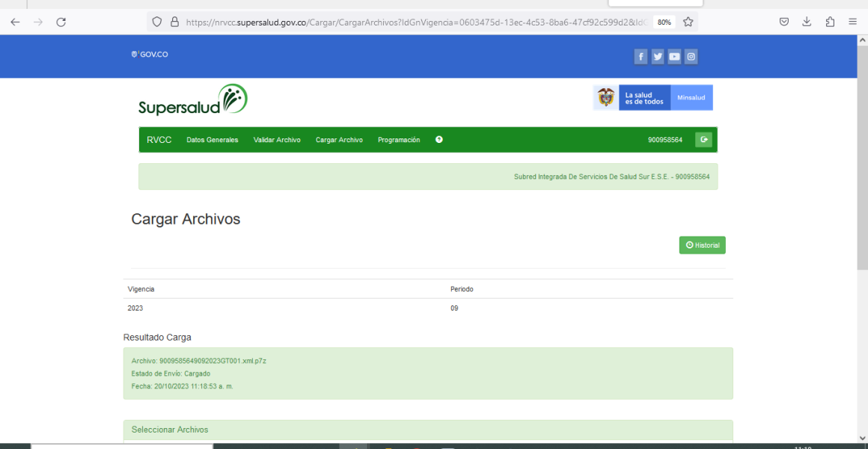Click the browser address bar URL
This screenshot has height=449, width=868.
(415, 22)
